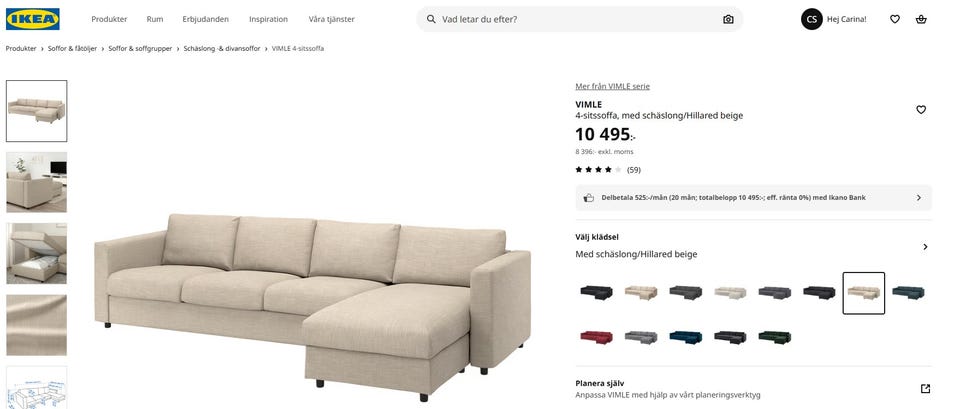Open the wishlist heart in header
This screenshot has width=960, height=409.
(x=895, y=19)
